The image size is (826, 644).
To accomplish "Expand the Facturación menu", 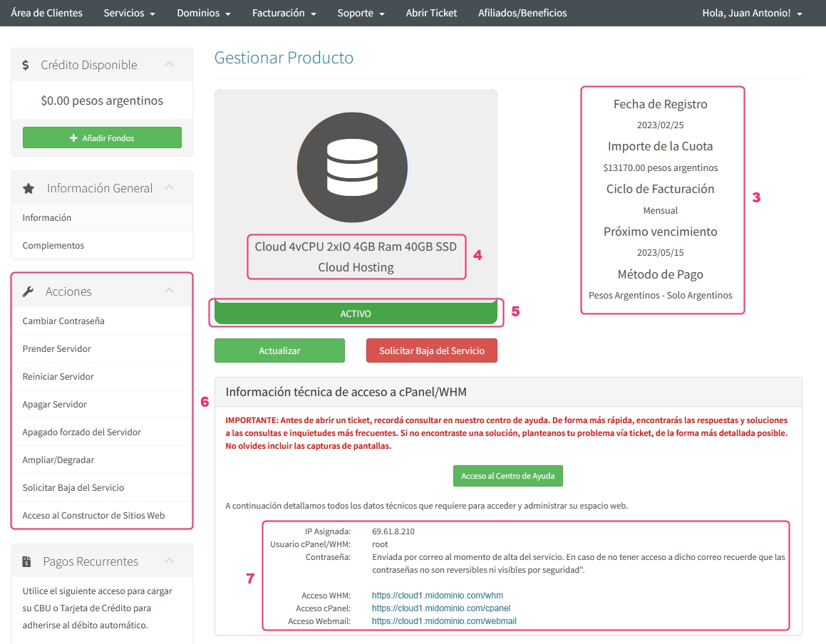I will pyautogui.click(x=284, y=13).
